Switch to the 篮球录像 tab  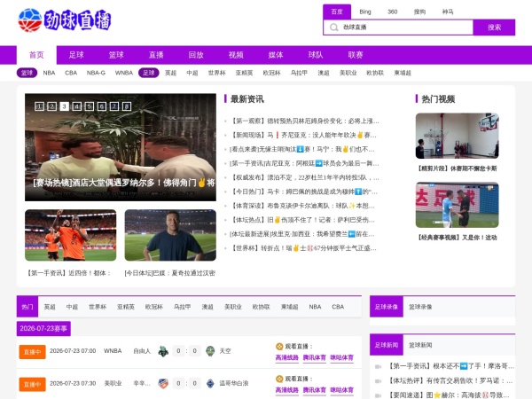(420, 307)
